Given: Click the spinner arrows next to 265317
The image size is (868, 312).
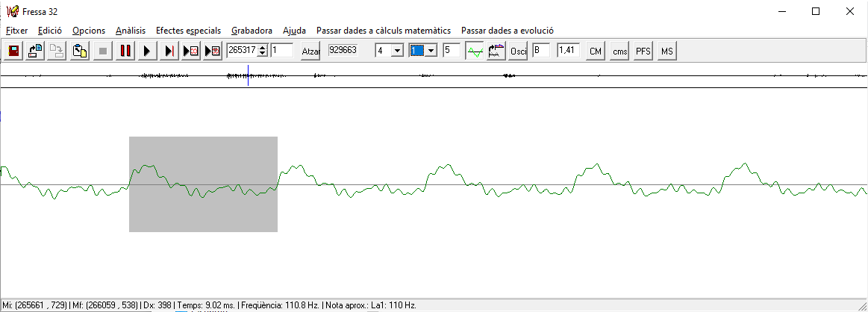Looking at the screenshot, I should click(x=262, y=51).
